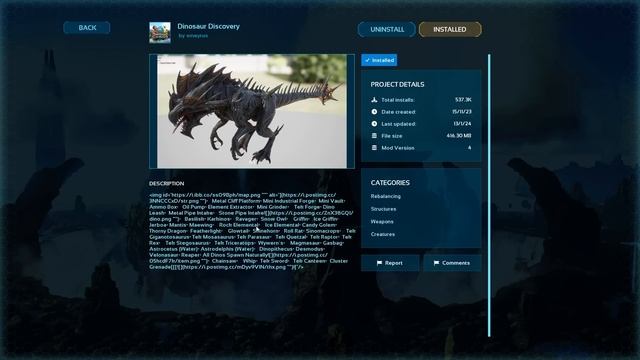Select the 15/11/23 date created value
This screenshot has height=360, width=640.
click(x=462, y=111)
